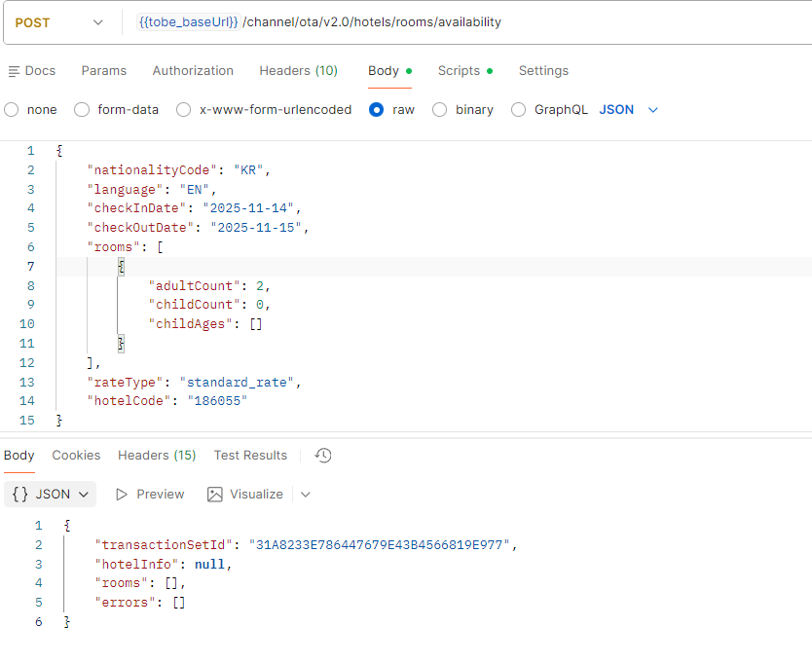Select the GraphQL body radio button
812x664 pixels.
click(x=519, y=110)
